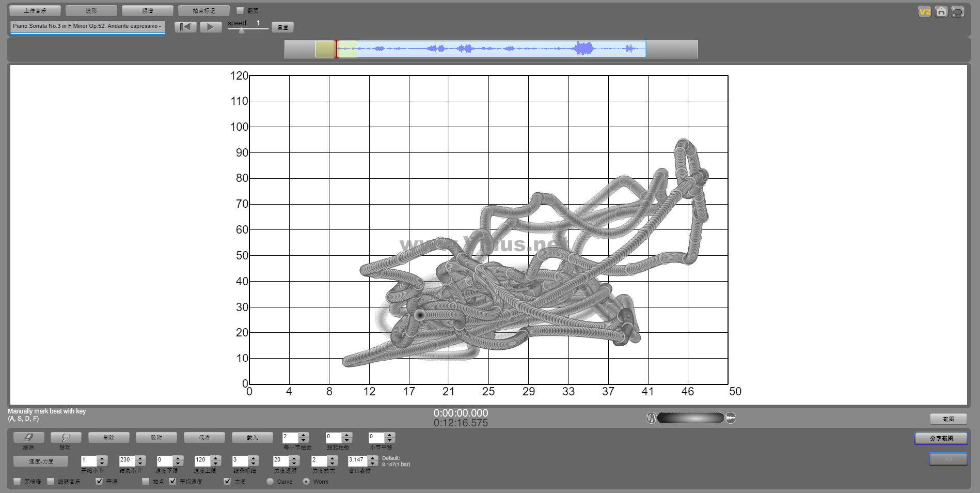Increase the 每小节拍数 beats-per-bar stepper
This screenshot has height=493, width=980.
coord(304,435)
